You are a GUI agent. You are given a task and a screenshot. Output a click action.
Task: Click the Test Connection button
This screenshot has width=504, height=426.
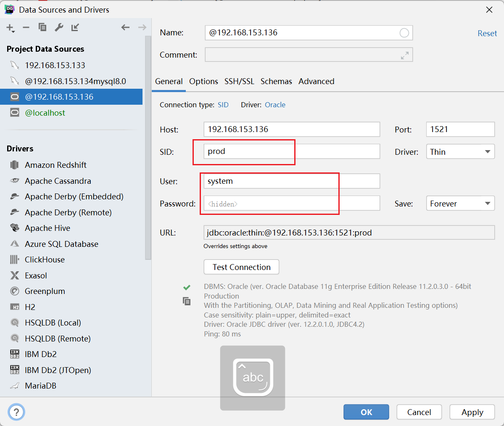[x=241, y=267]
